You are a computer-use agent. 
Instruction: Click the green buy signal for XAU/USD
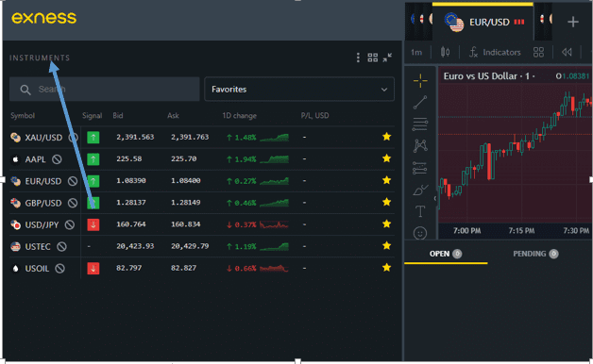point(93,137)
